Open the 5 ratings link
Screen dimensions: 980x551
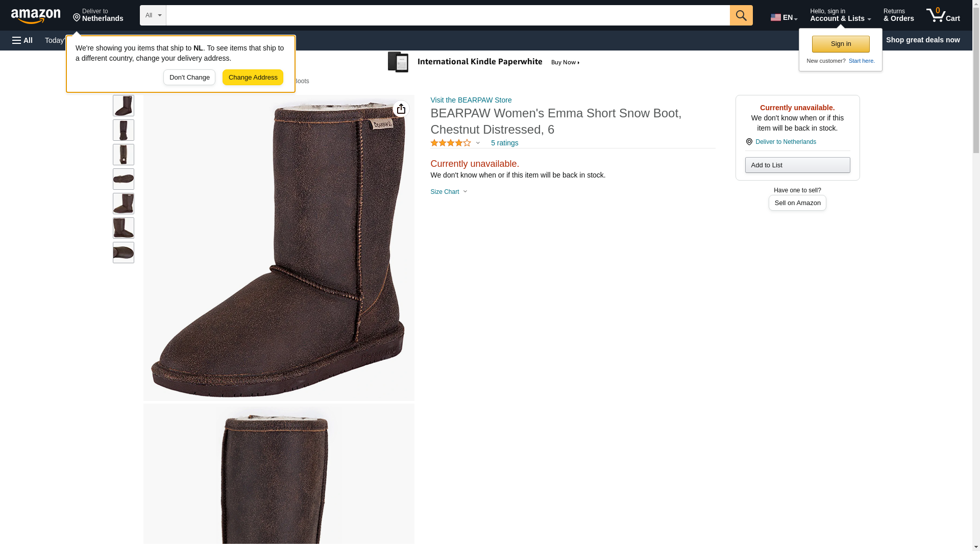tap(504, 143)
